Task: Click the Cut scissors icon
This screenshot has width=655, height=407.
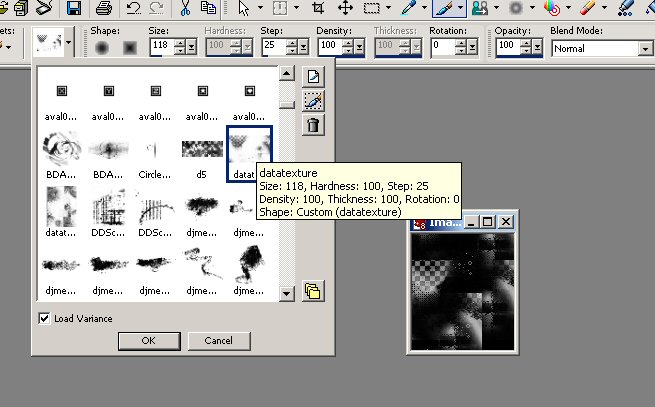Action: click(185, 9)
